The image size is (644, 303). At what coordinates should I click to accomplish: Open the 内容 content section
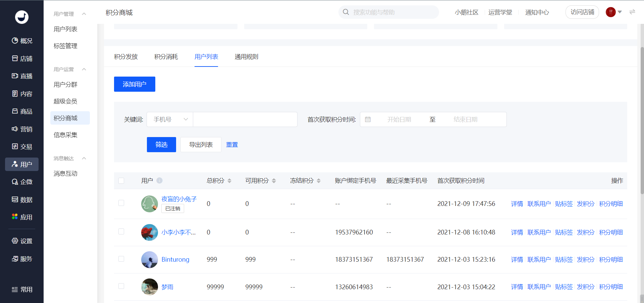click(x=22, y=94)
